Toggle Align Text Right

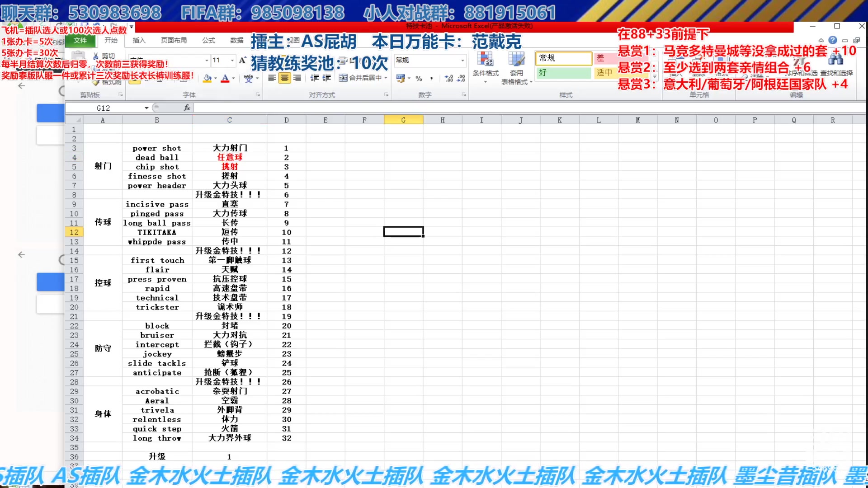[297, 78]
